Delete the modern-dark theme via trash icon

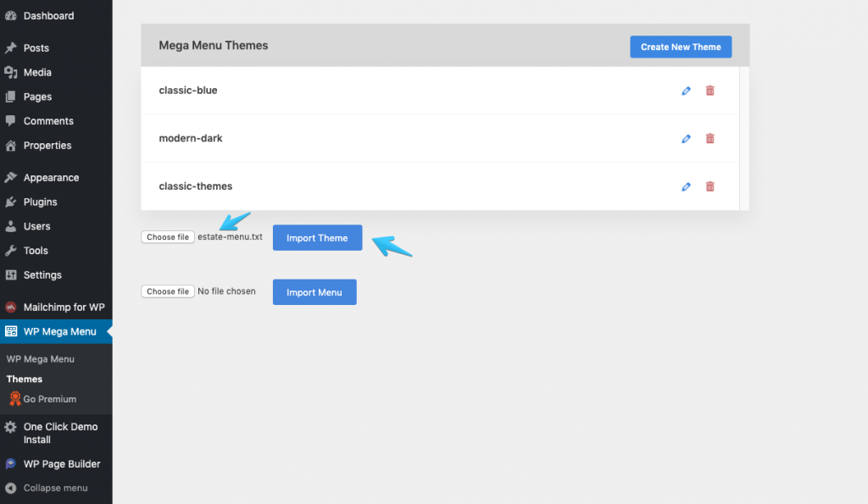pos(709,138)
